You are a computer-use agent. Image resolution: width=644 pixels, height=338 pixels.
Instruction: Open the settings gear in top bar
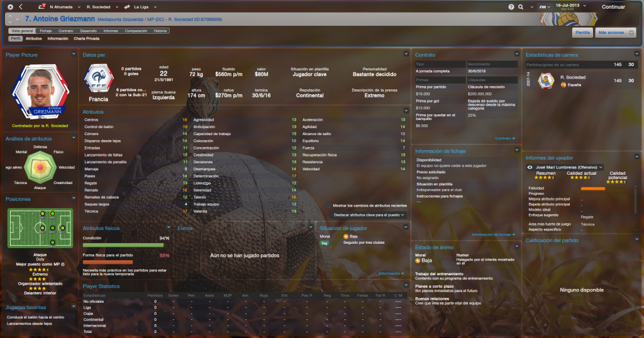coord(10,6)
